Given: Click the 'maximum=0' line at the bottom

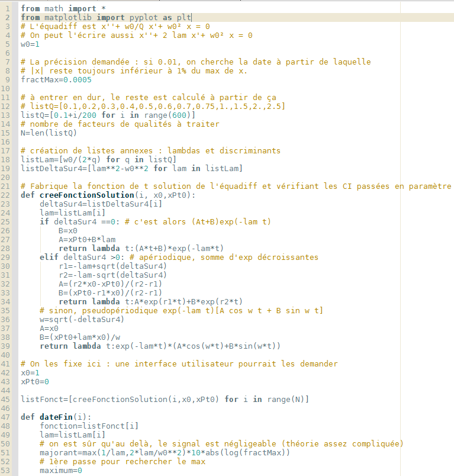Looking at the screenshot, I should click(60, 470).
